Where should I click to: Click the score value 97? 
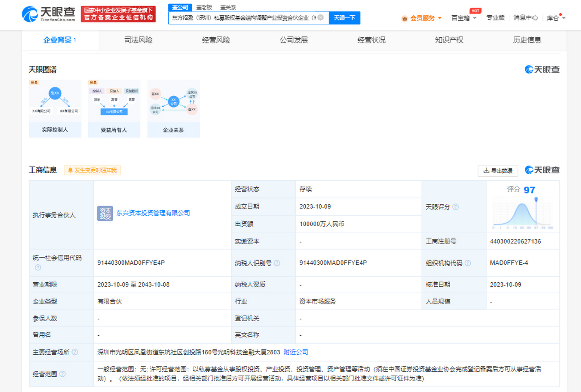pyautogui.click(x=529, y=190)
